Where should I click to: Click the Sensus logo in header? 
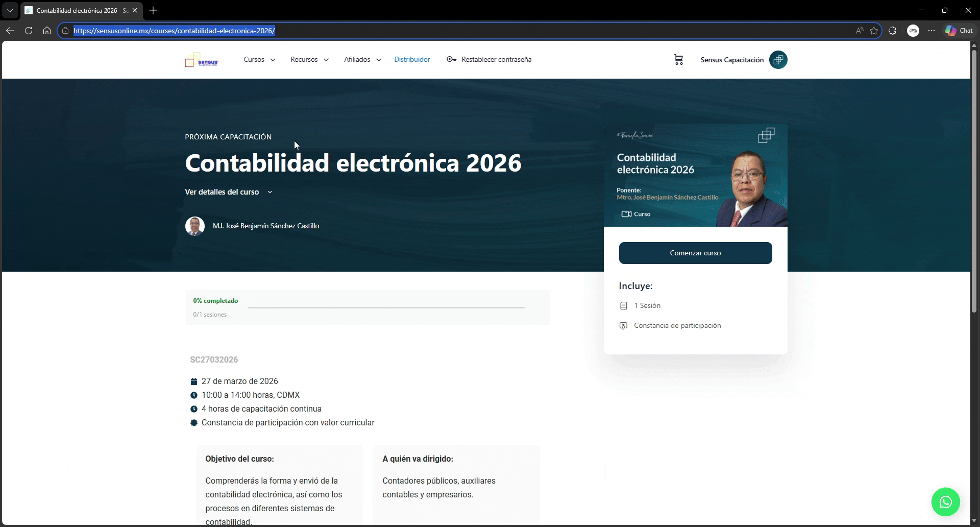click(202, 60)
